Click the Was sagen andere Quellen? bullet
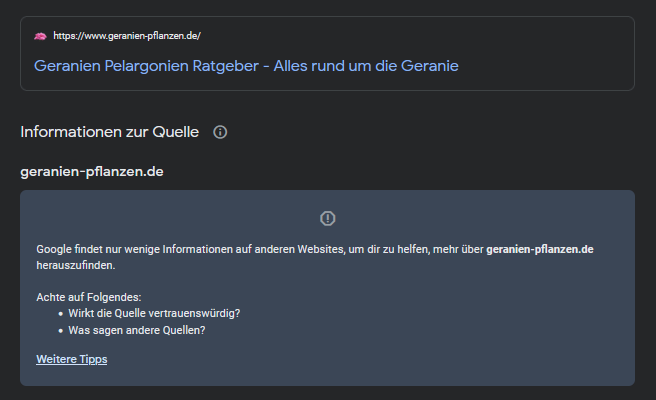Image resolution: width=656 pixels, height=400 pixels. click(137, 330)
